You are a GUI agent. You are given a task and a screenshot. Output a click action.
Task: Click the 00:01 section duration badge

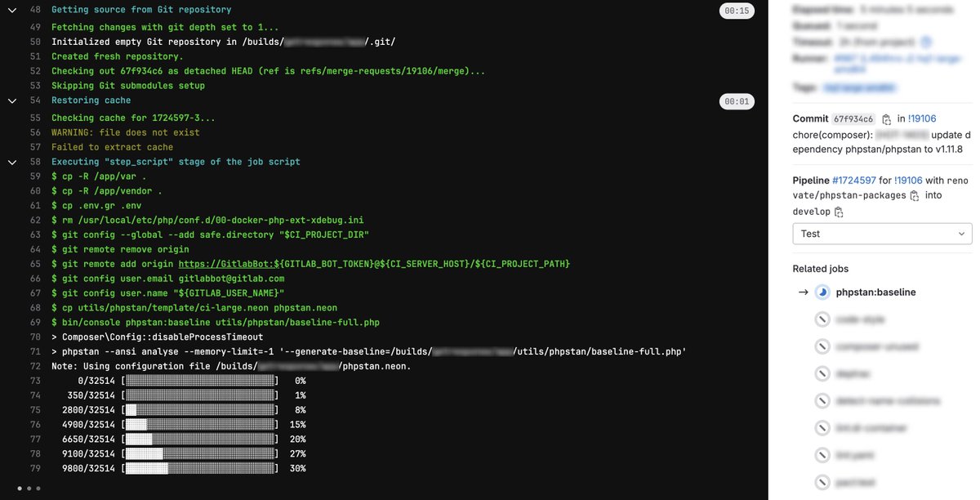(737, 101)
